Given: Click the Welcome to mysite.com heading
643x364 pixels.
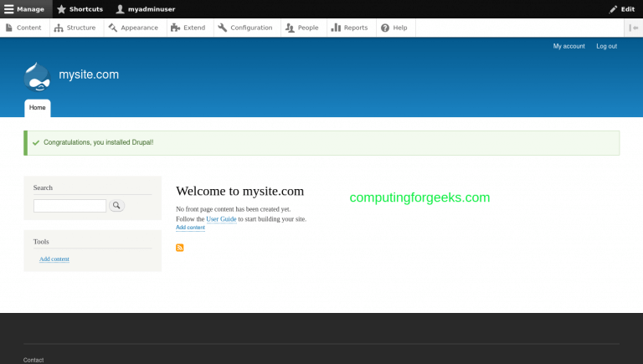Looking at the screenshot, I should tap(240, 191).
